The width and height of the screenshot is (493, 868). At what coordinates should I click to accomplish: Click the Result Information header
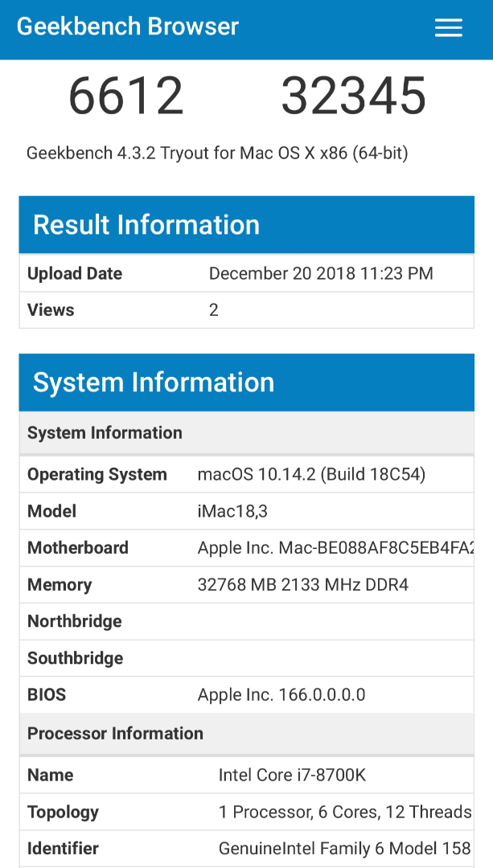tap(146, 225)
